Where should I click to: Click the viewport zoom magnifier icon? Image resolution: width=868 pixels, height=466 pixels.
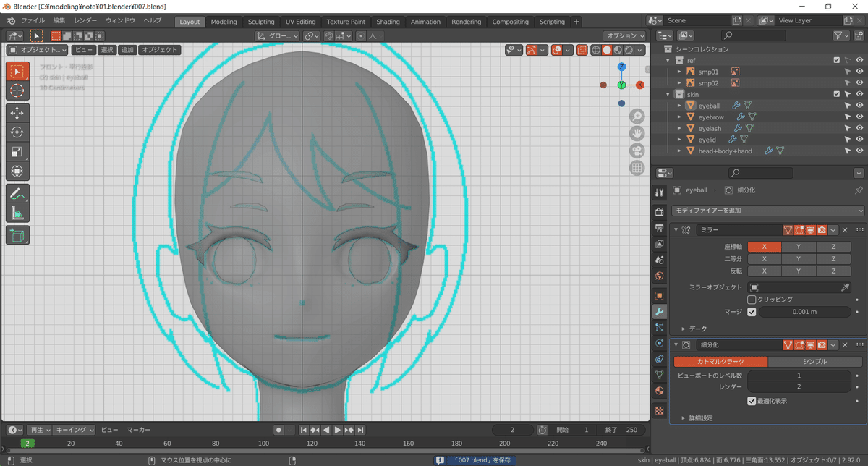click(637, 116)
